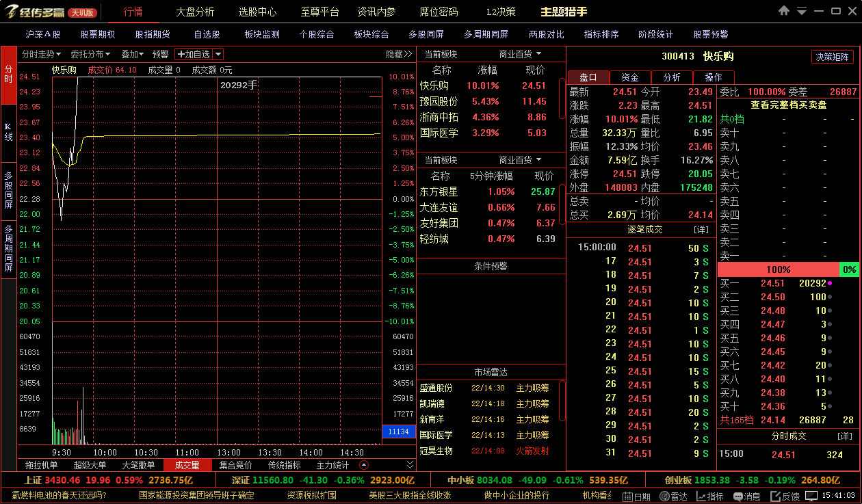
Task: Open the 主题猎手 menu
Action: point(564,12)
